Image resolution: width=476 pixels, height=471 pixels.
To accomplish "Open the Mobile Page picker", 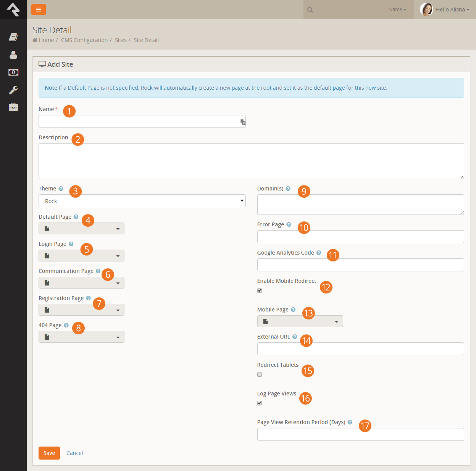I will point(300,321).
